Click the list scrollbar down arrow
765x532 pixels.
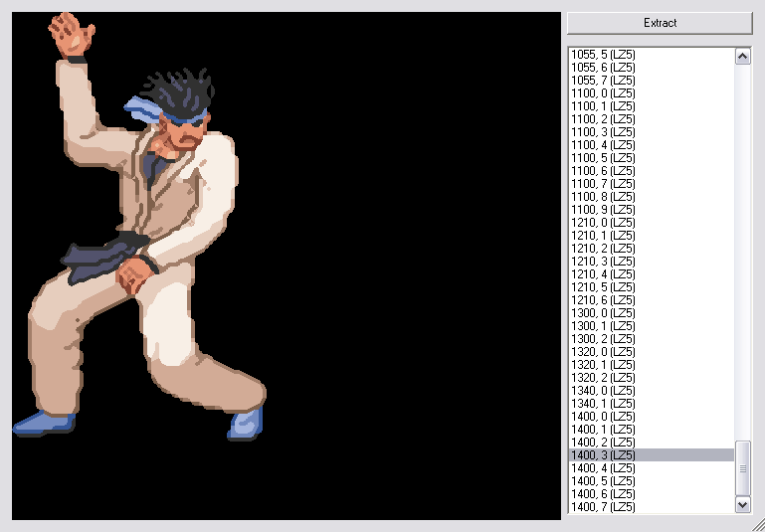coord(742,505)
